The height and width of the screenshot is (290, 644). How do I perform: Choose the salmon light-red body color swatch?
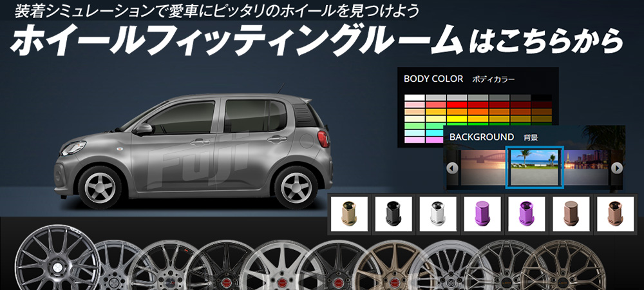pos(436,105)
